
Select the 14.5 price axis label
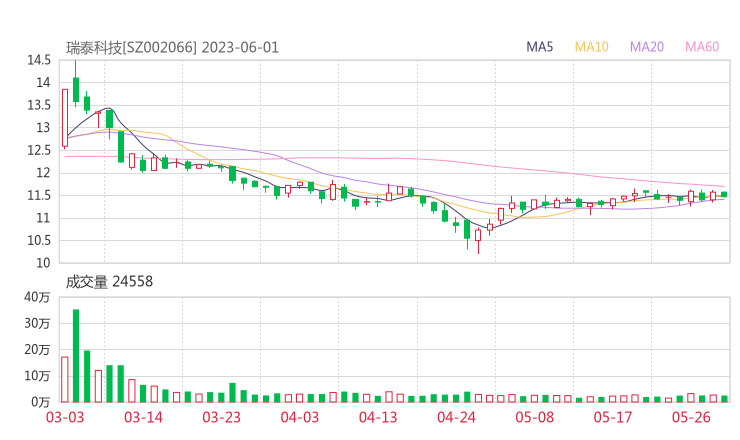pyautogui.click(x=39, y=60)
